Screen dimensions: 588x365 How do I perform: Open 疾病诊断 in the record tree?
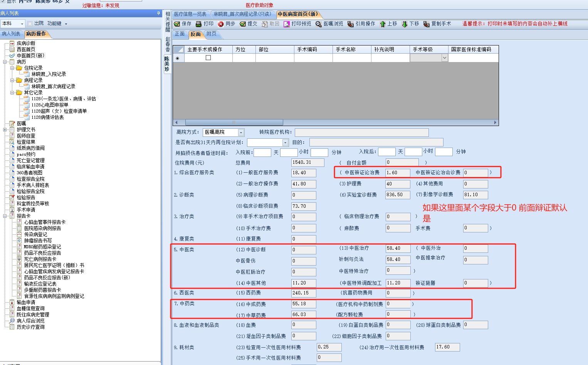pos(26,43)
